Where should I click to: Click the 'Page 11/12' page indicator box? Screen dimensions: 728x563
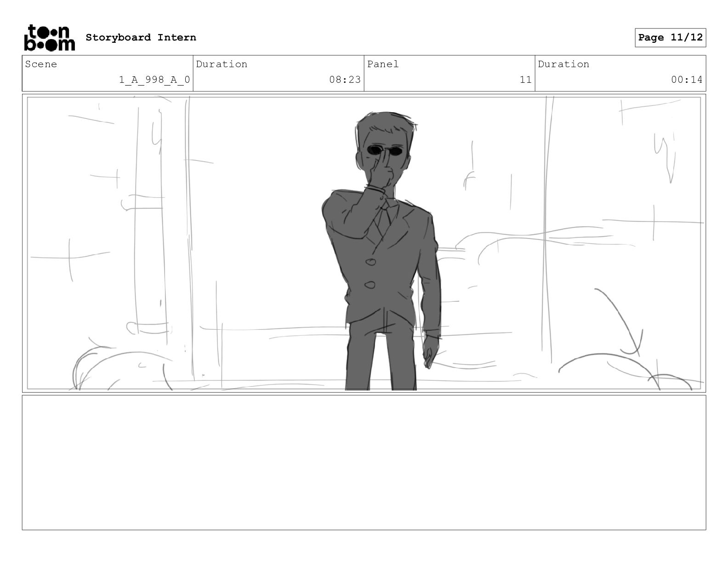pyautogui.click(x=671, y=38)
